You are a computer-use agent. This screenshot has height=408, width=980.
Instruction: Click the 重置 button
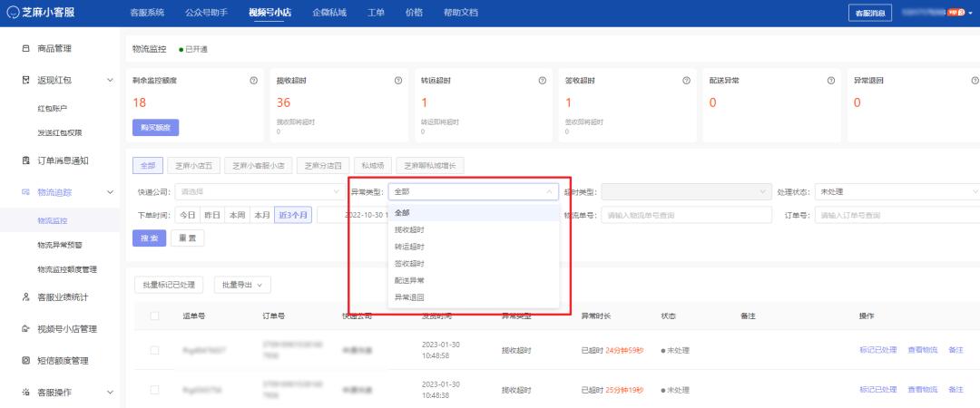[x=188, y=238]
